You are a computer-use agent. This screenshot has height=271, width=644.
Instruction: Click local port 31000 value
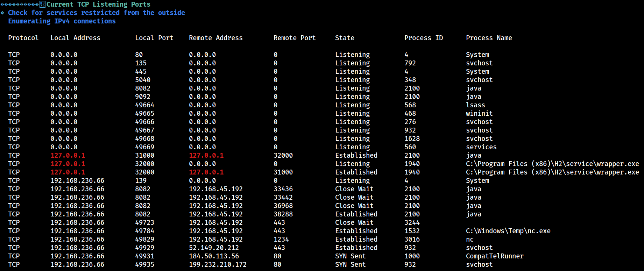pos(145,155)
